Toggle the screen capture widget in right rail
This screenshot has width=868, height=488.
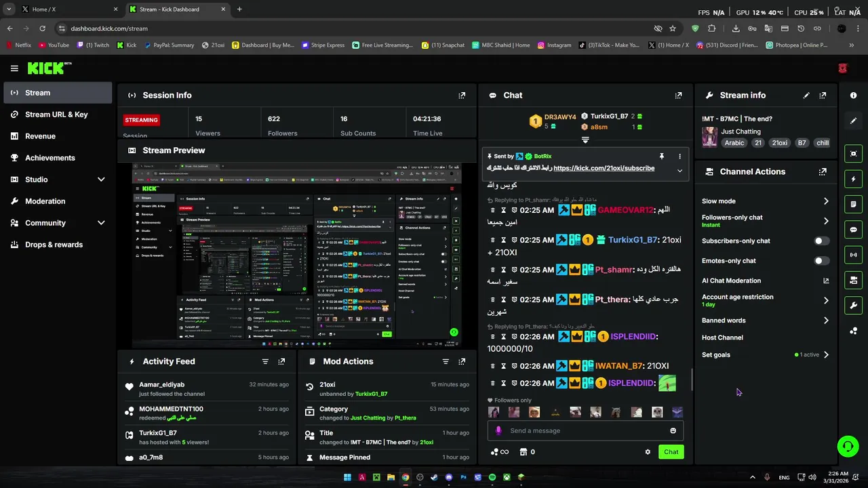(853, 154)
